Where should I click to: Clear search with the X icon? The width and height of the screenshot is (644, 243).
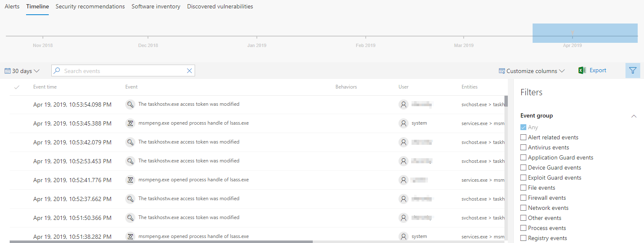pos(189,71)
